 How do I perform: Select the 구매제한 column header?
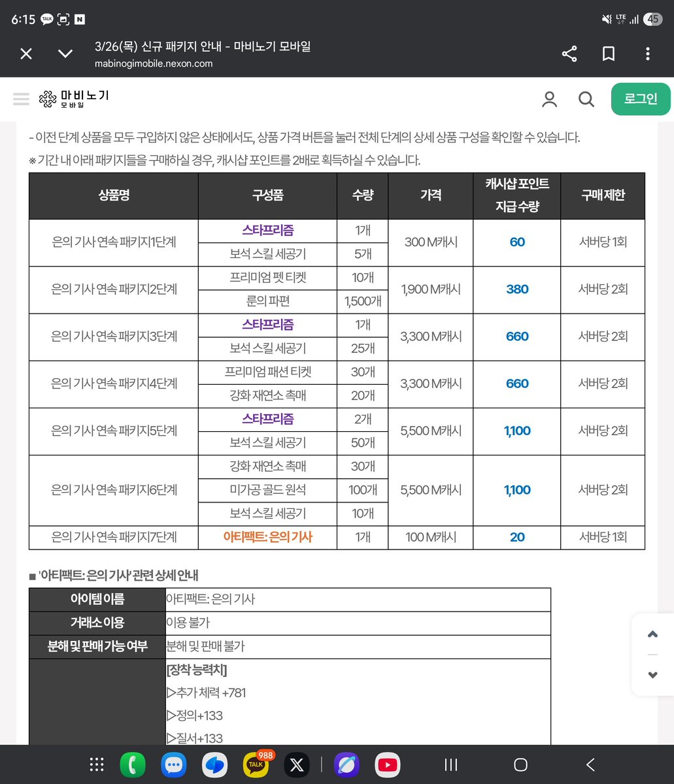tap(603, 195)
